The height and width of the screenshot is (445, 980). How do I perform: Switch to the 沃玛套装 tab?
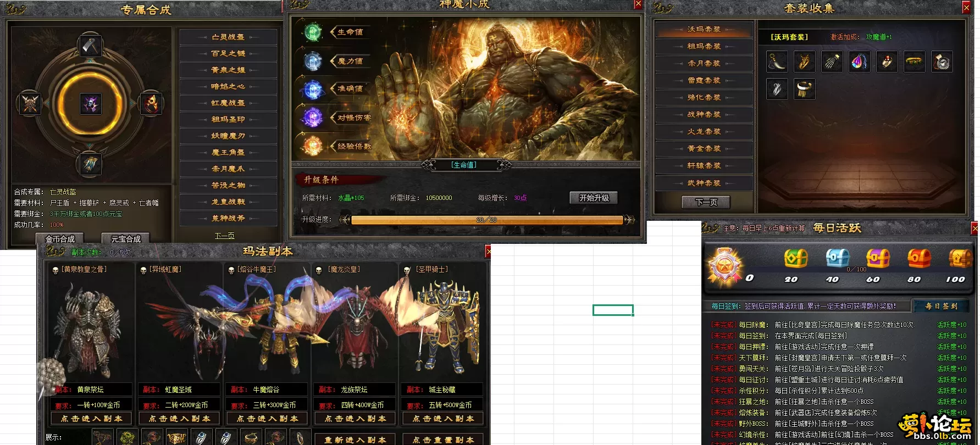704,30
